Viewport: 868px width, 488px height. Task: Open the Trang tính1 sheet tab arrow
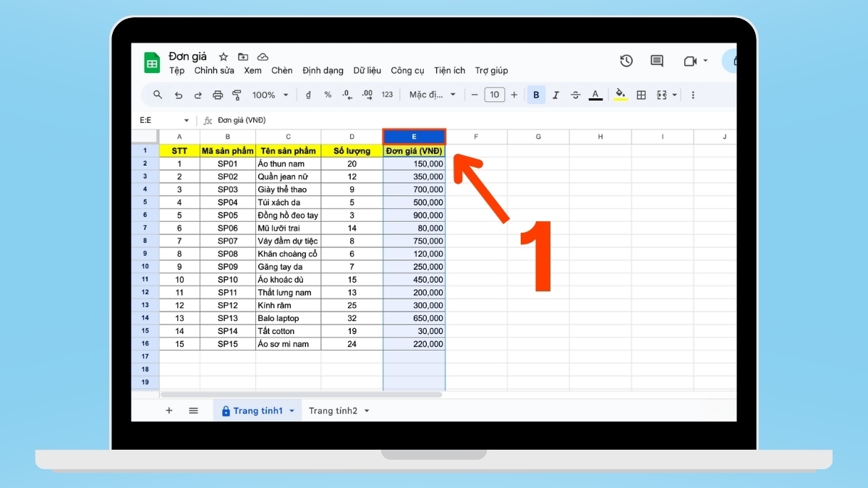point(292,411)
